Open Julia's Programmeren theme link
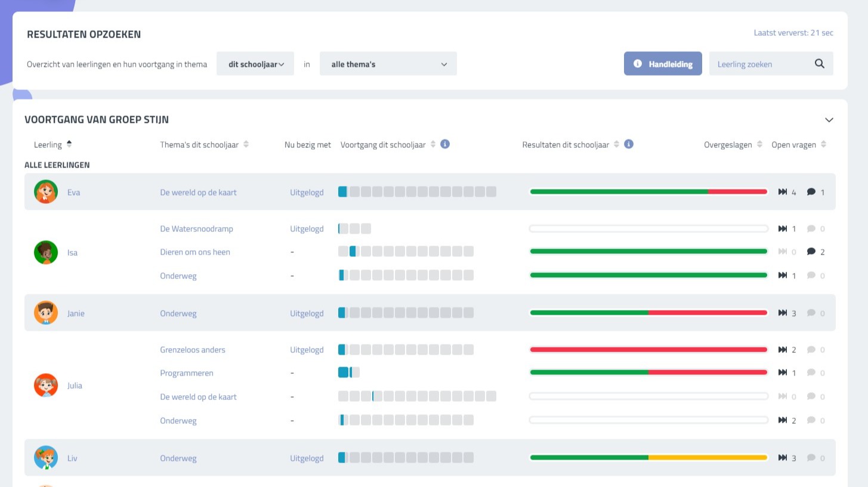 click(186, 373)
